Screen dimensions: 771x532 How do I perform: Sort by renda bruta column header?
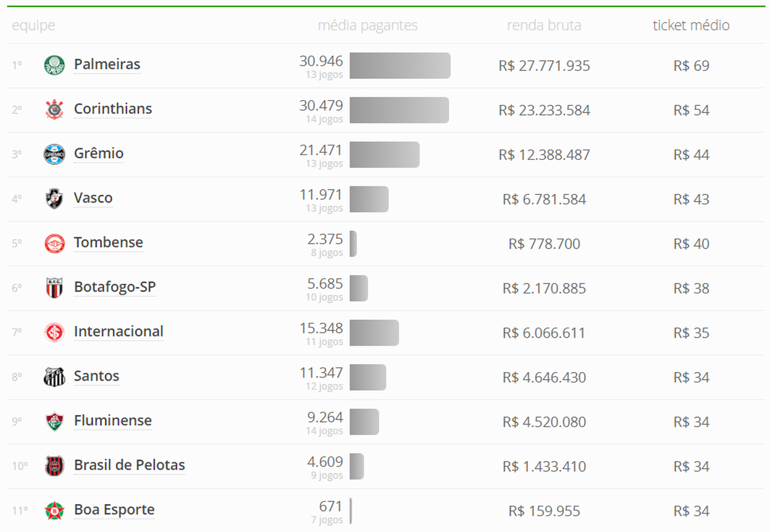(544, 25)
